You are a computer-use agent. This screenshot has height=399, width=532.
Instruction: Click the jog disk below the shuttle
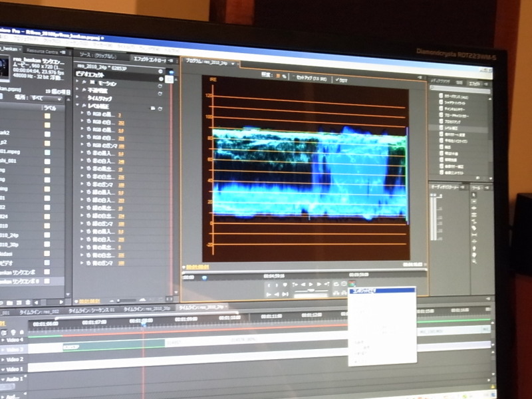[311, 296]
